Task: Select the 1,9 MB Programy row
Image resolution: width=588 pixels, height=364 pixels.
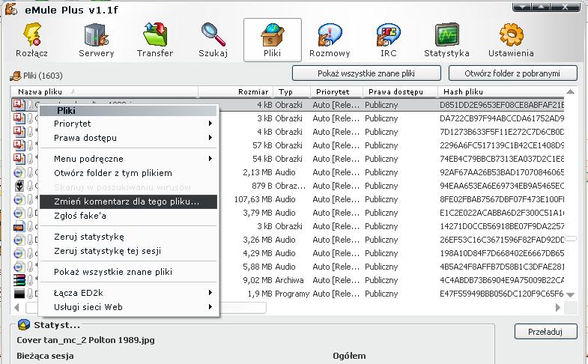Action: pyautogui.click(x=288, y=294)
